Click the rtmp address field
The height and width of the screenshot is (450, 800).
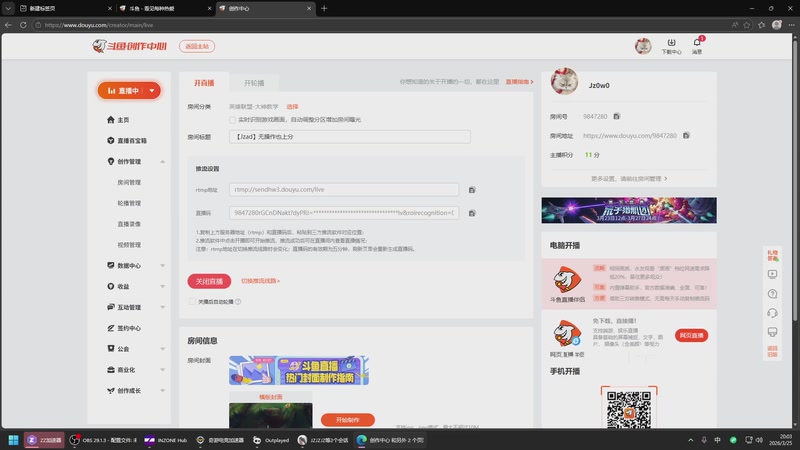tap(344, 189)
